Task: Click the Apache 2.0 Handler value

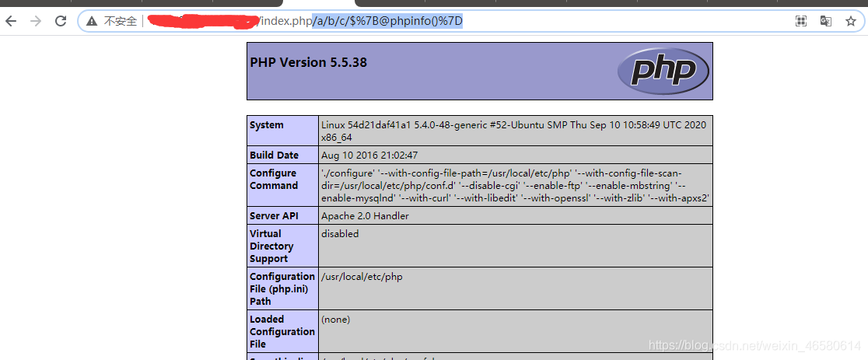Action: [365, 215]
